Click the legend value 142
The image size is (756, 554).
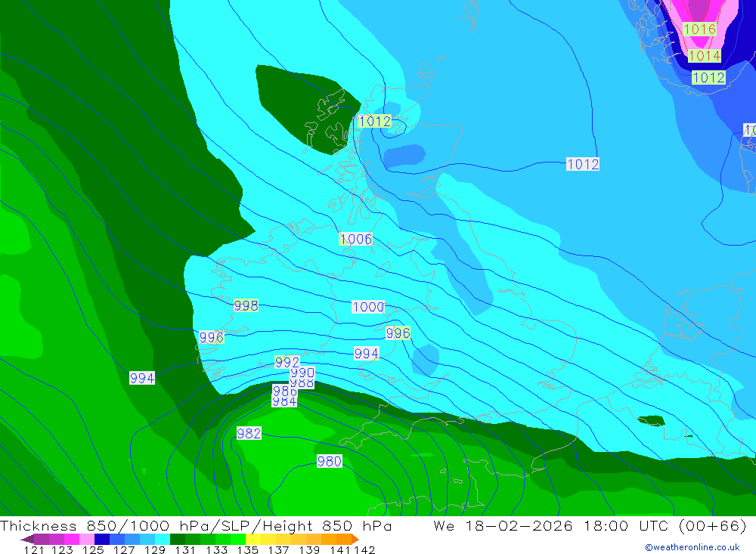[x=364, y=549]
